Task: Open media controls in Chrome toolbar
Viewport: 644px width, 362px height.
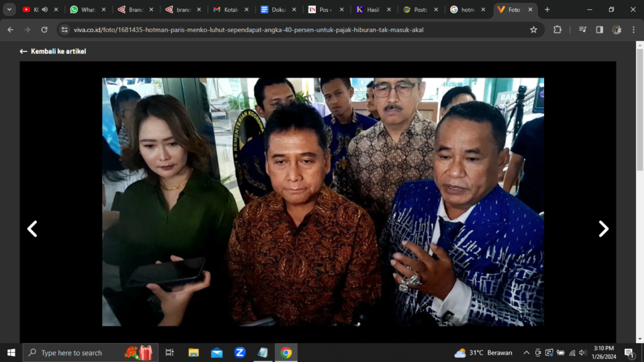Action: [x=582, y=29]
